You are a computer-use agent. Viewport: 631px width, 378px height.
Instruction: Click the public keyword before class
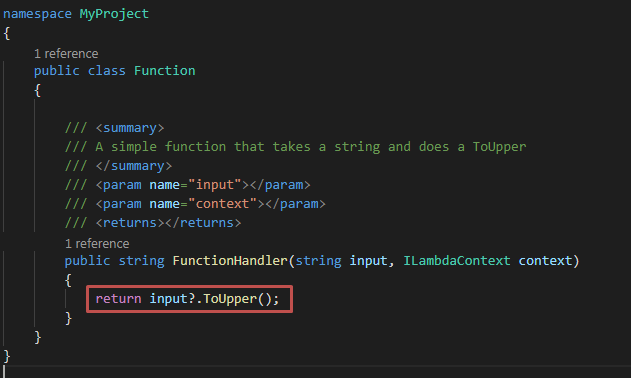57,71
